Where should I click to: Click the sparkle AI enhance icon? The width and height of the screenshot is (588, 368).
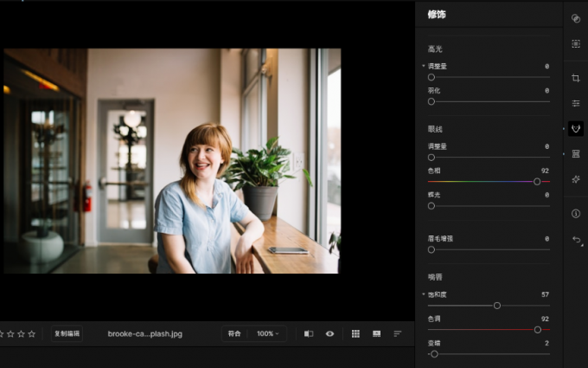coord(576,178)
